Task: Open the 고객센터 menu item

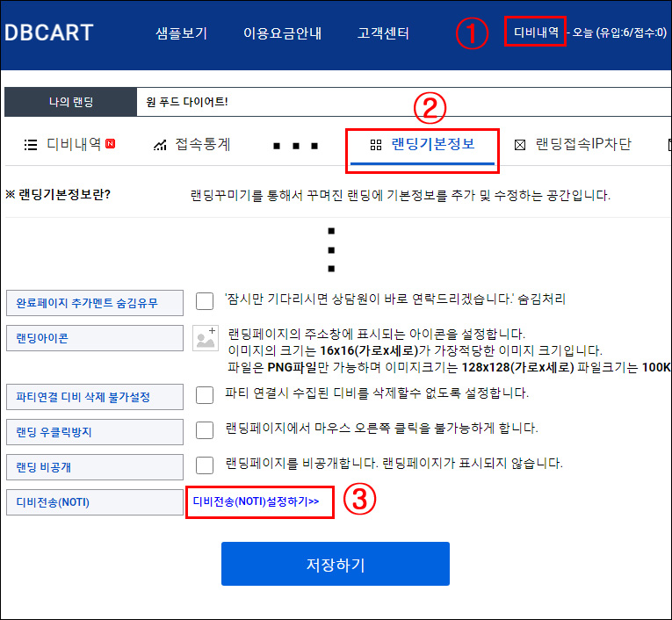Action: (383, 34)
